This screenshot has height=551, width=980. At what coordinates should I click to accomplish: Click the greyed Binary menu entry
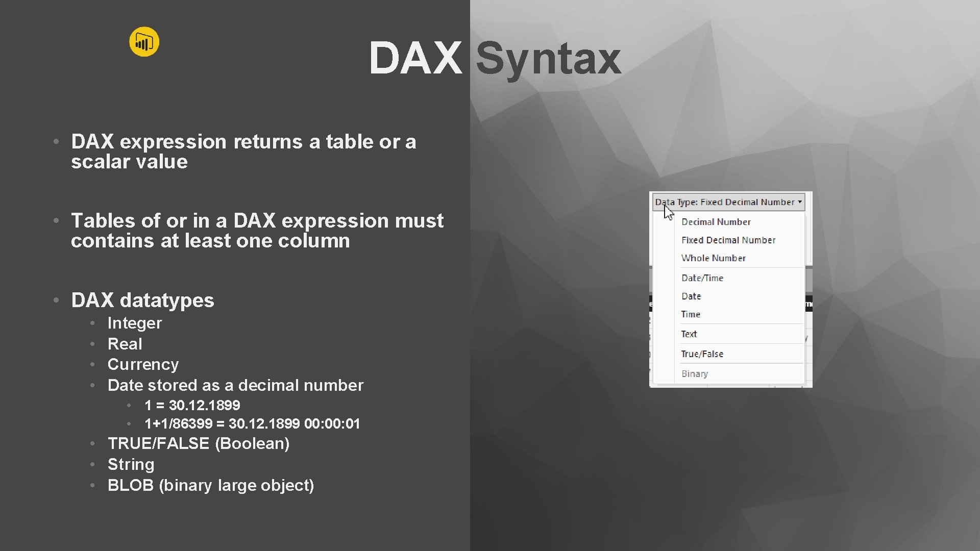(694, 374)
